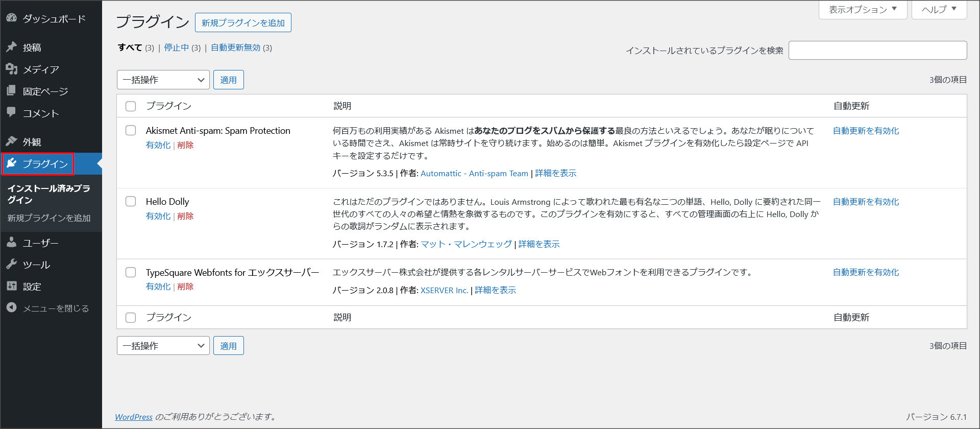The height and width of the screenshot is (429, 980).
Task: Enable auto-updates for Hello Dolly
Action: coord(866,202)
